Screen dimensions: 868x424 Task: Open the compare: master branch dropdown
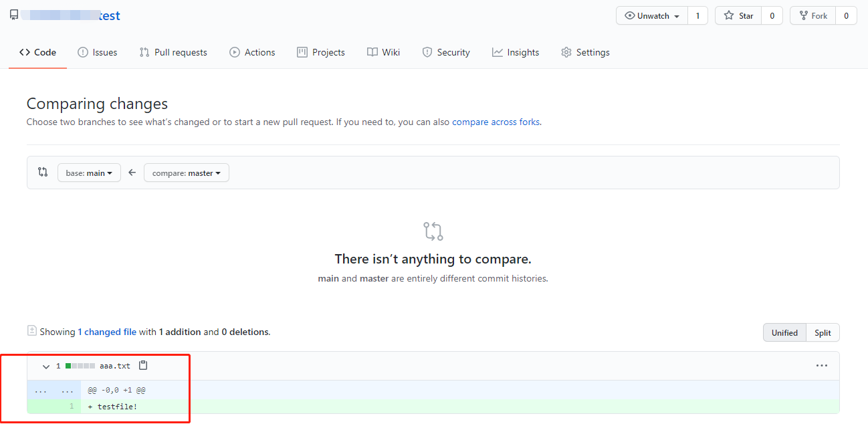187,173
